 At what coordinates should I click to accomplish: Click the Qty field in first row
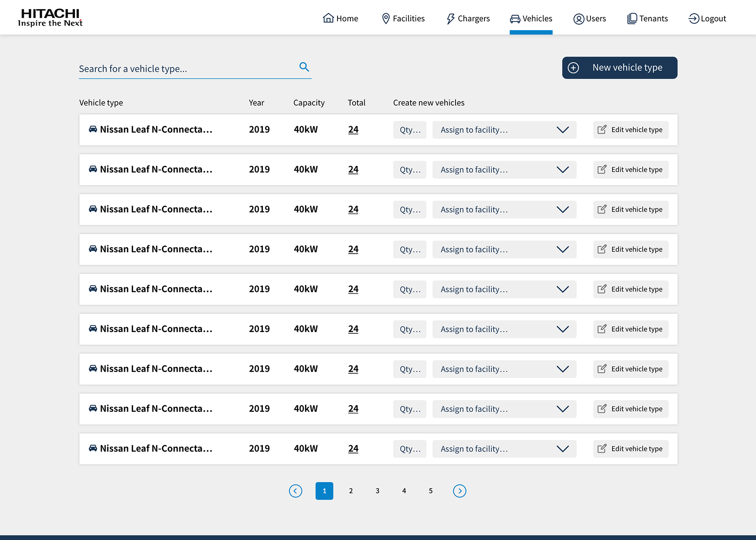coord(409,130)
